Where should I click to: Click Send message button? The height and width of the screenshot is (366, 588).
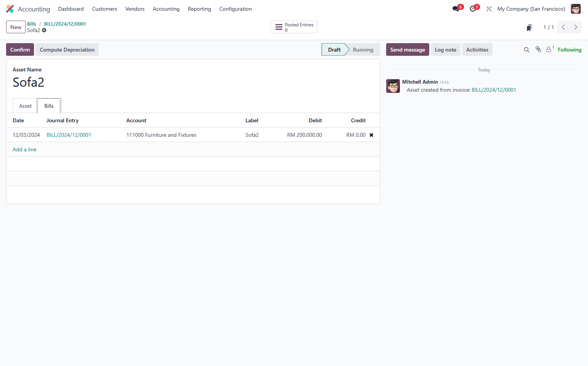pos(408,50)
